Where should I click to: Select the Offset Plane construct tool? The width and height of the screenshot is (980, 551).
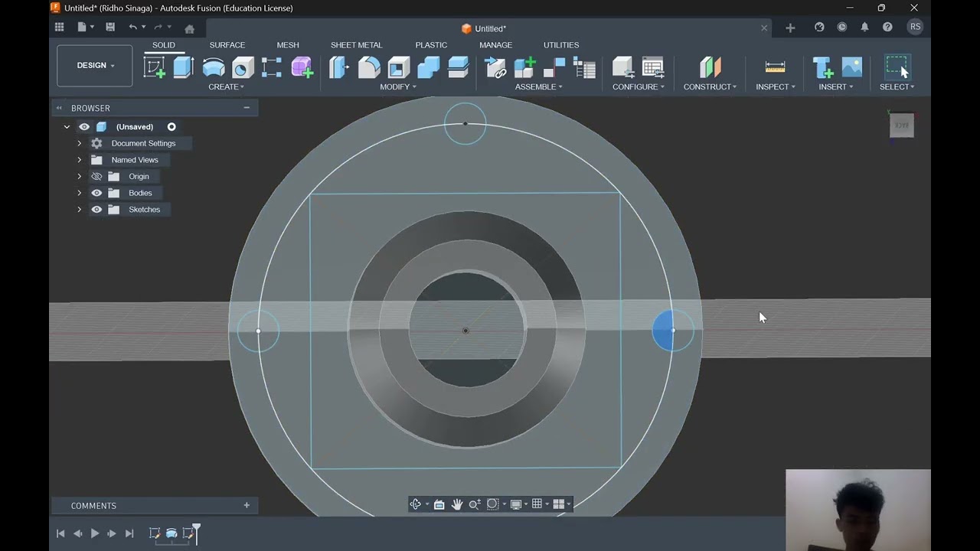coord(710,67)
